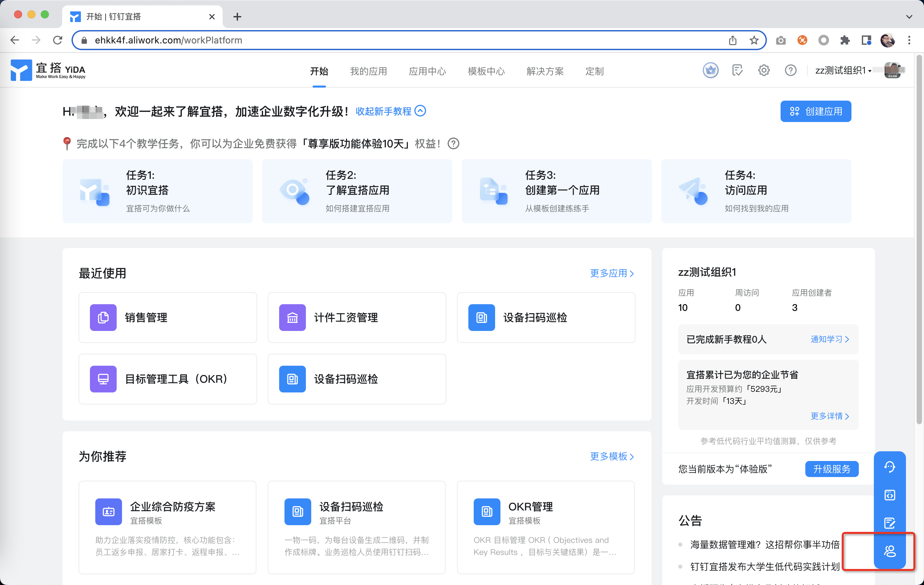Open 定制 tab

click(x=594, y=71)
